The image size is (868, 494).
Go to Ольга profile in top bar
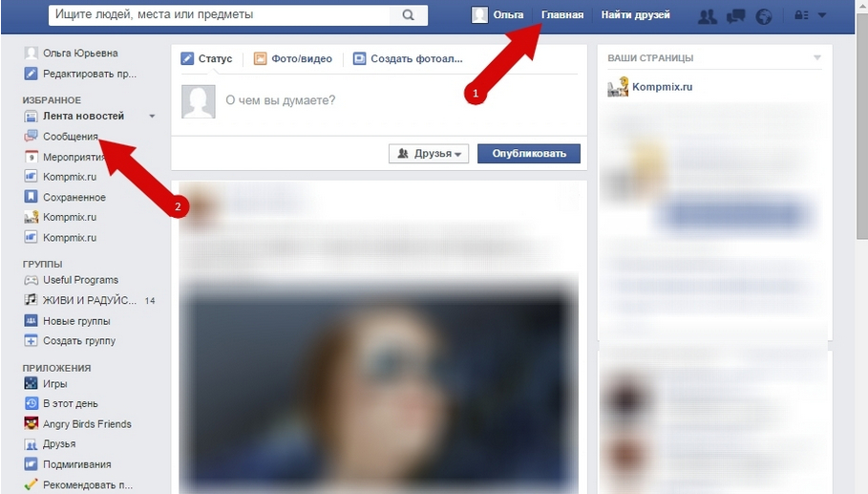tap(498, 15)
